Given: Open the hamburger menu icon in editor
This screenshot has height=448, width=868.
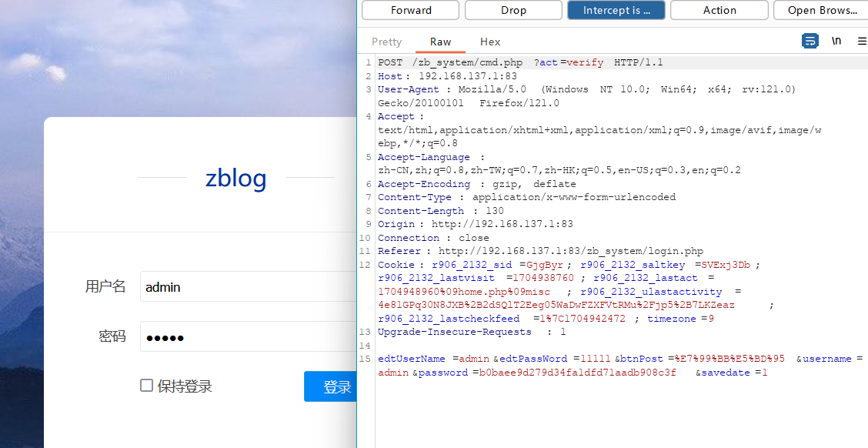Looking at the screenshot, I should point(862,41).
